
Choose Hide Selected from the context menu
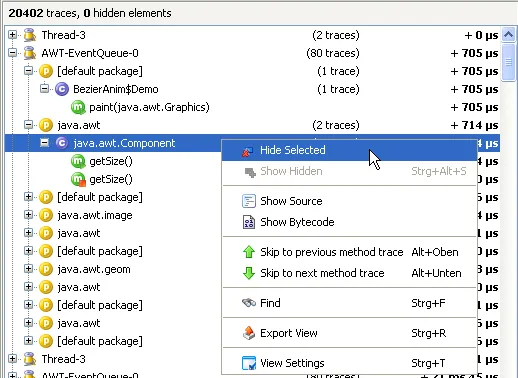pyautogui.click(x=349, y=150)
